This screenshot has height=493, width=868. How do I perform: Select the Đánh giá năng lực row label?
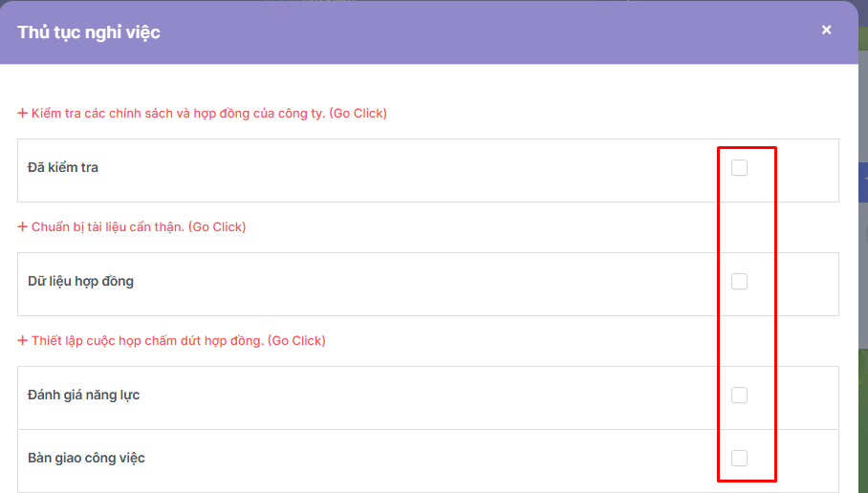point(84,396)
